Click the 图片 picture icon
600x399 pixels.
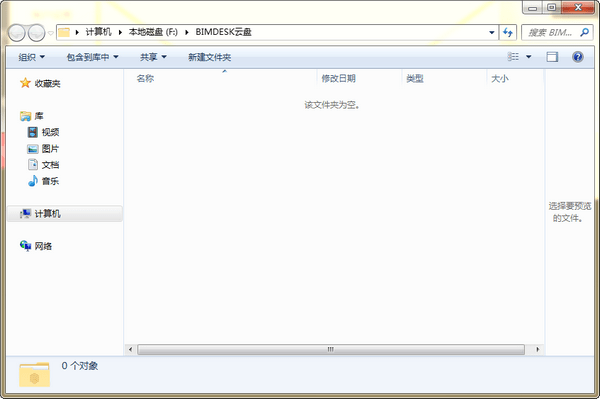[33, 149]
